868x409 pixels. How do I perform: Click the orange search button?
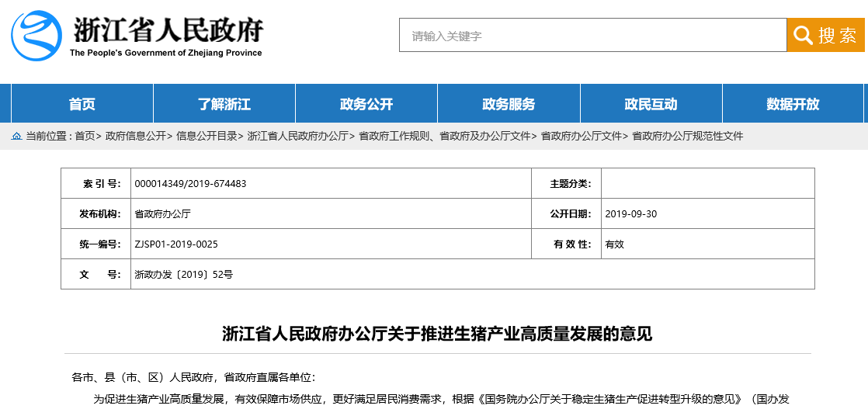coord(826,35)
